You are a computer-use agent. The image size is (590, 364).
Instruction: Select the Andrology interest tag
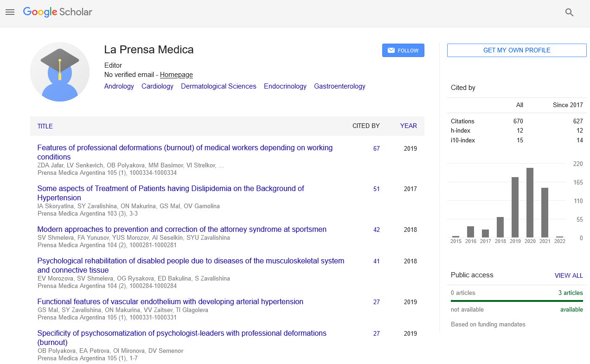click(x=119, y=86)
